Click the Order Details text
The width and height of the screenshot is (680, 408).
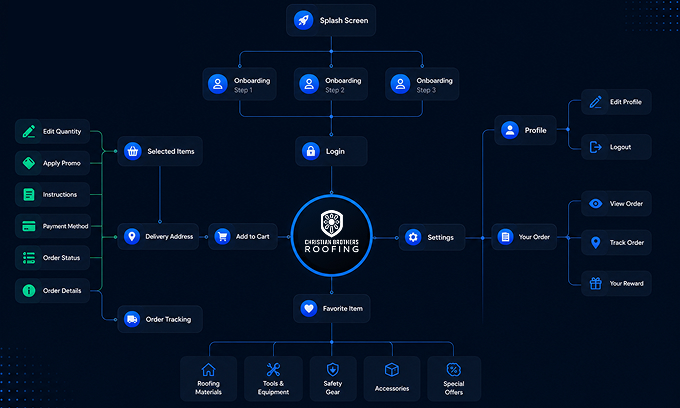point(62,290)
